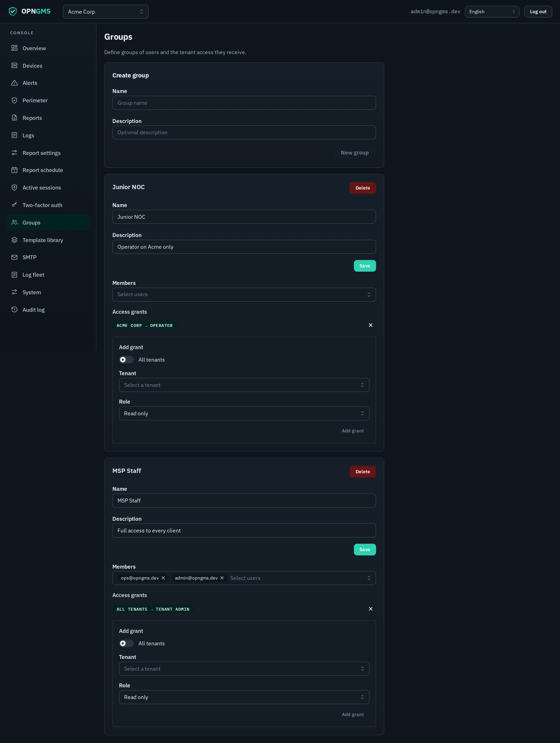Open MSP Staff Tenant dropdown

(244, 669)
